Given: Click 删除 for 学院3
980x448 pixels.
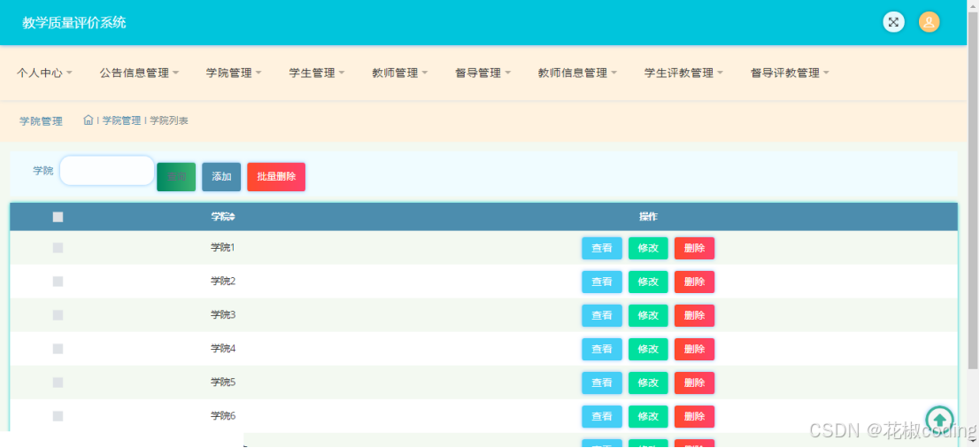Looking at the screenshot, I should (x=694, y=315).
